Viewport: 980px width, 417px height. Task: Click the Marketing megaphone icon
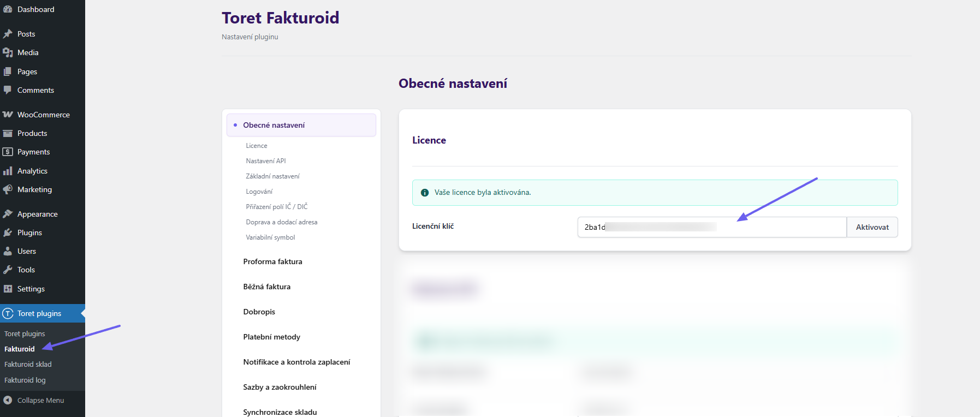click(8, 189)
